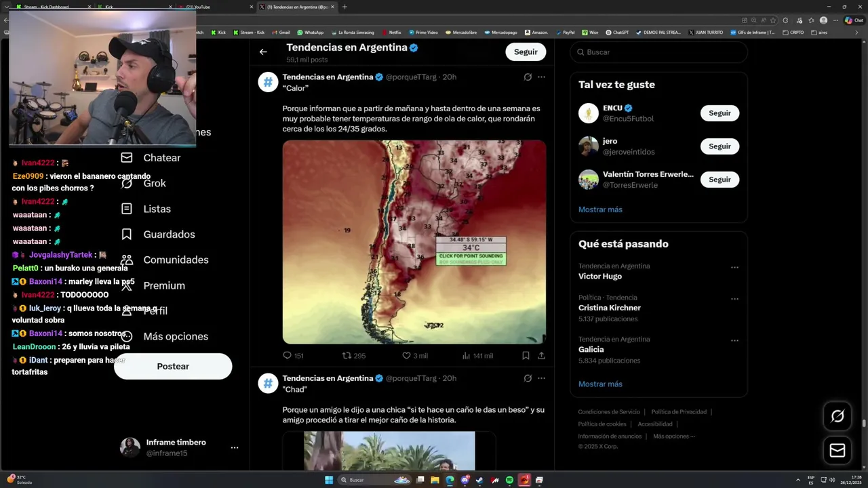
Task: Open messages floating envelope button
Action: 837,451
